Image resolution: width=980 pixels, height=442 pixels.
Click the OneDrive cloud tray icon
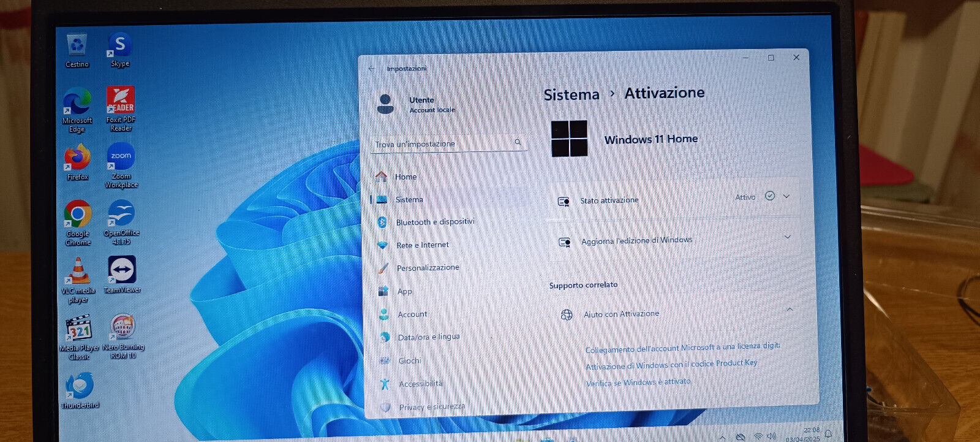740,437
